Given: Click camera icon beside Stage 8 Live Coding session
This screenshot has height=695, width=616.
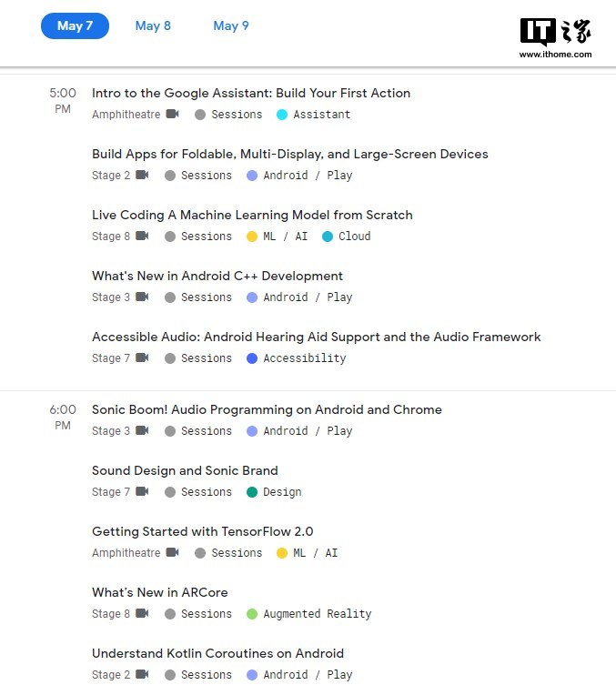Looking at the screenshot, I should click(142, 237).
